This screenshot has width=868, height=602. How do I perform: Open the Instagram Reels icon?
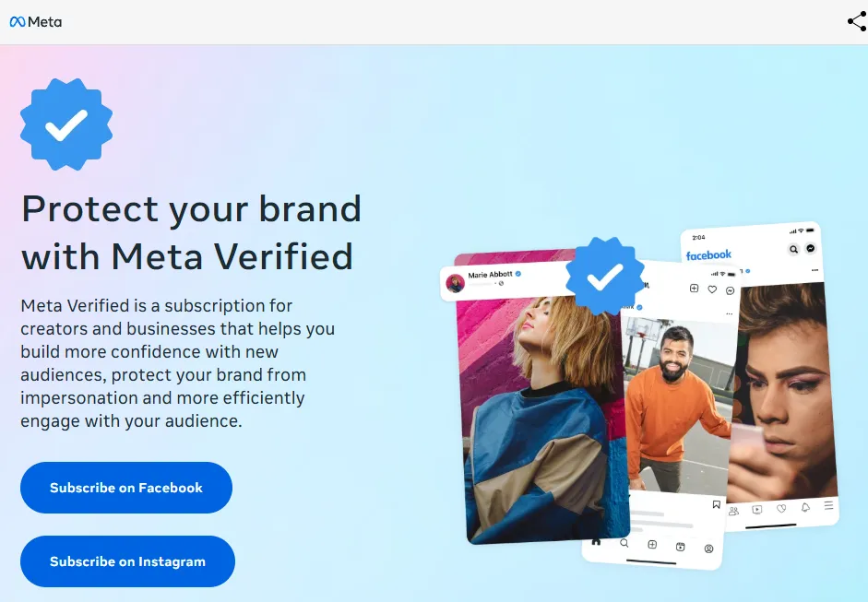click(681, 546)
